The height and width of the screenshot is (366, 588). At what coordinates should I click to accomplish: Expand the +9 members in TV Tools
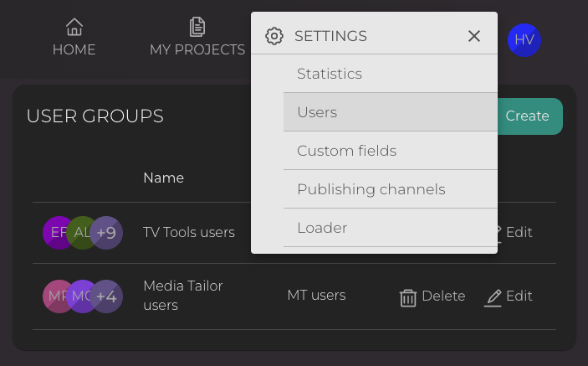(107, 233)
